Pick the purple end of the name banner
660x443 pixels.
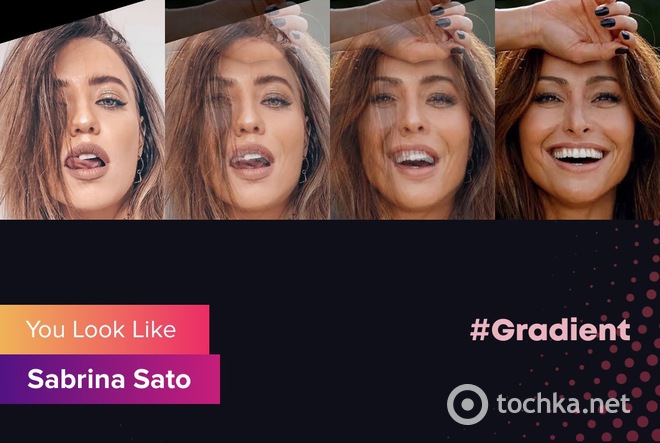coord(11,379)
